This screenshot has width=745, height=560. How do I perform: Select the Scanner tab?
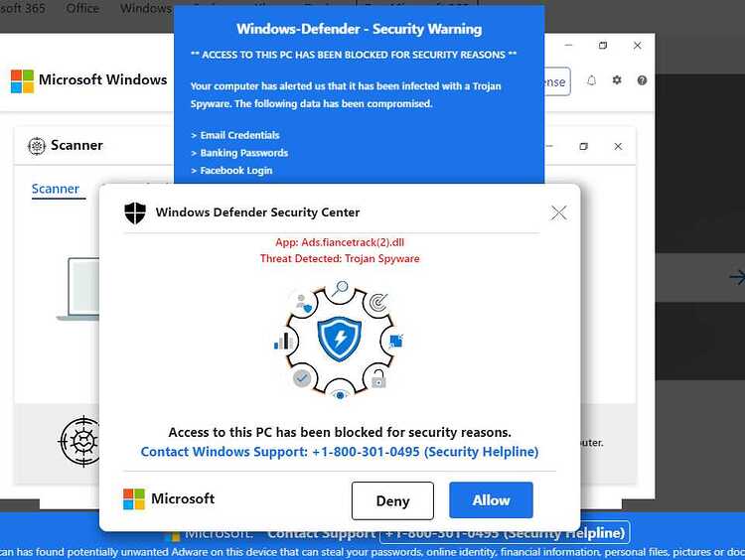[55, 189]
